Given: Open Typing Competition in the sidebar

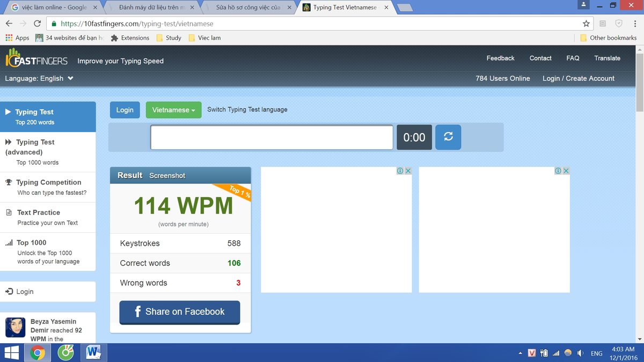Looking at the screenshot, I should (x=48, y=187).
